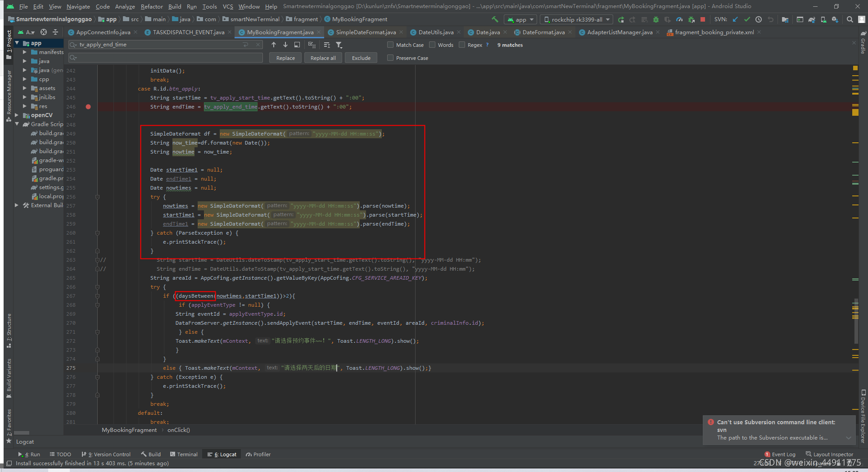Open the Analyze menu

[125, 6]
